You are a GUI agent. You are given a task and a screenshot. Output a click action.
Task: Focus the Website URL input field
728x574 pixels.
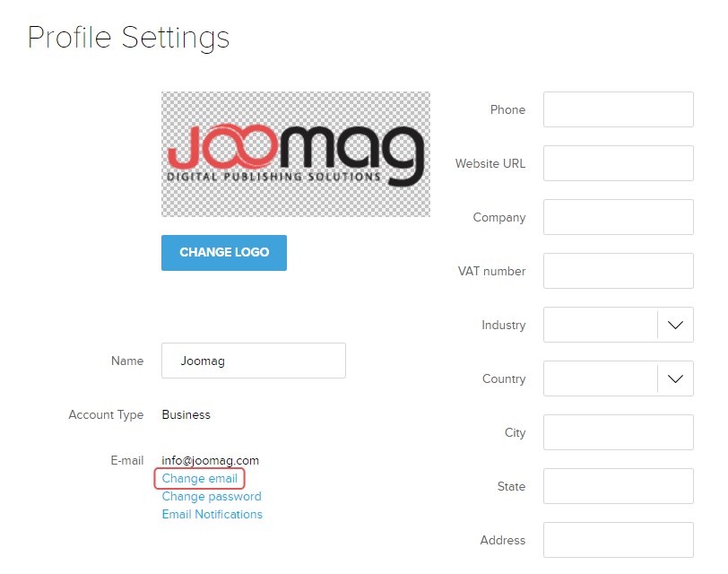coord(619,163)
